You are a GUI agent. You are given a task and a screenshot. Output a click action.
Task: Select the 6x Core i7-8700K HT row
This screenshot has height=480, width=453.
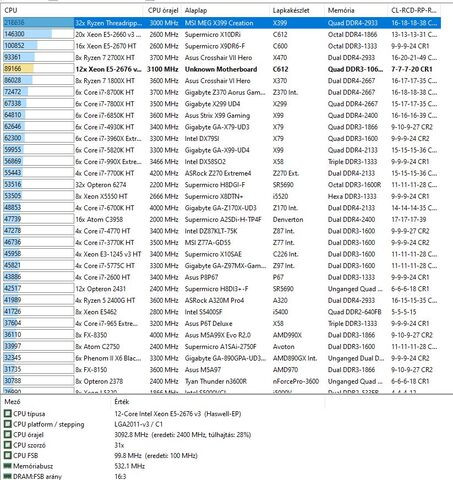tap(222, 92)
